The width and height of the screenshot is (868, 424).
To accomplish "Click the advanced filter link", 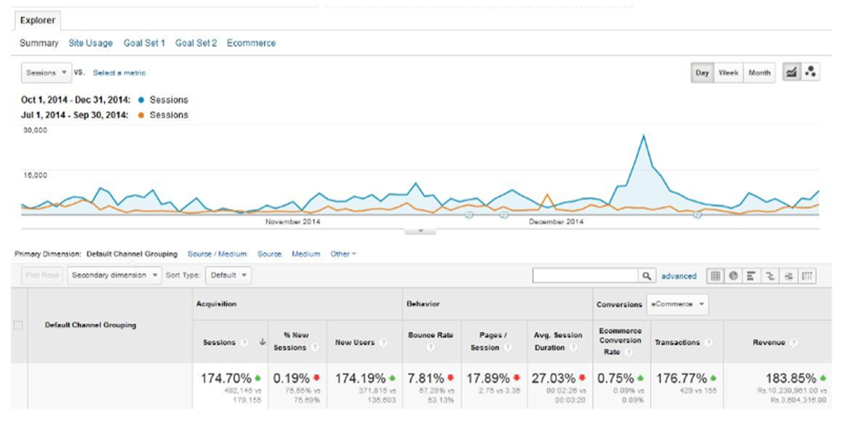I will coord(678,276).
